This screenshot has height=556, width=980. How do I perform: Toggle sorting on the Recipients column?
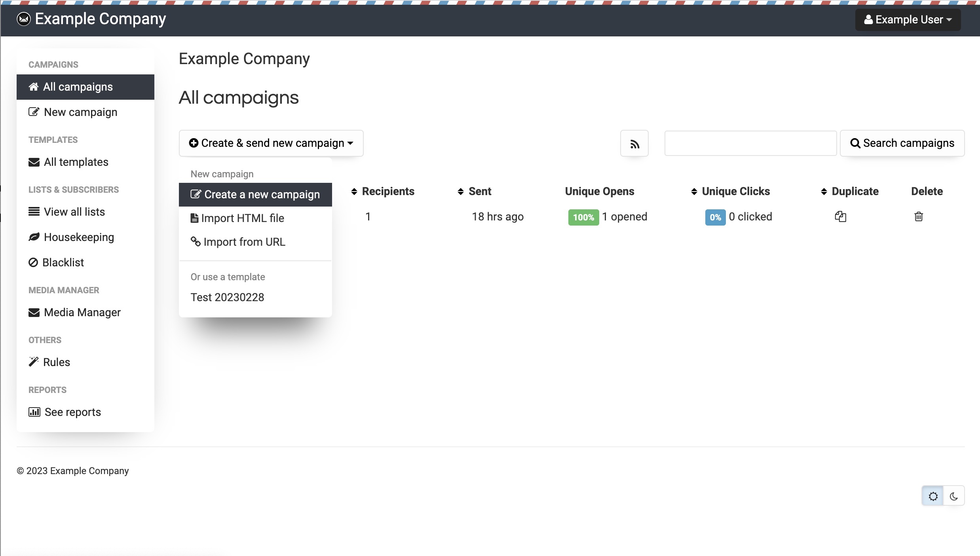353,191
